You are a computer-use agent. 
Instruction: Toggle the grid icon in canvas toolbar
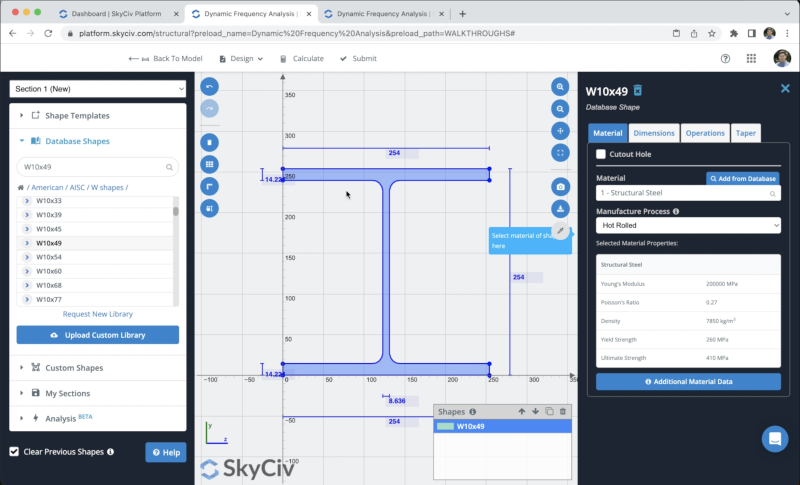(209, 164)
